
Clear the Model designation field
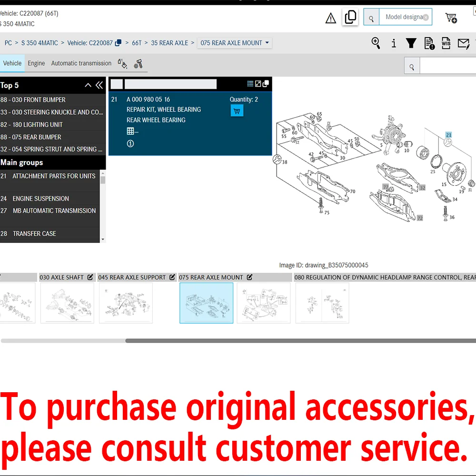(x=426, y=17)
